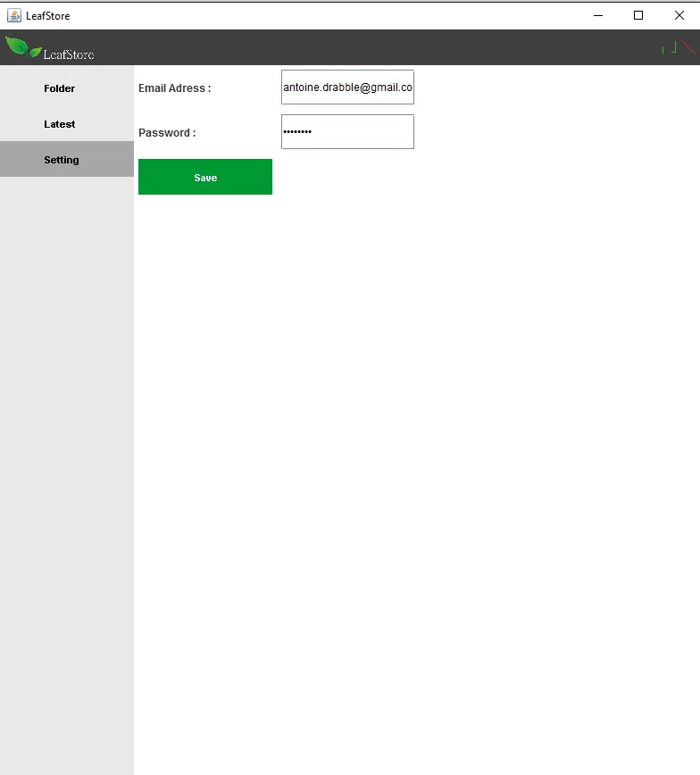700x775 pixels.
Task: Focus the Password input field
Action: point(347,131)
